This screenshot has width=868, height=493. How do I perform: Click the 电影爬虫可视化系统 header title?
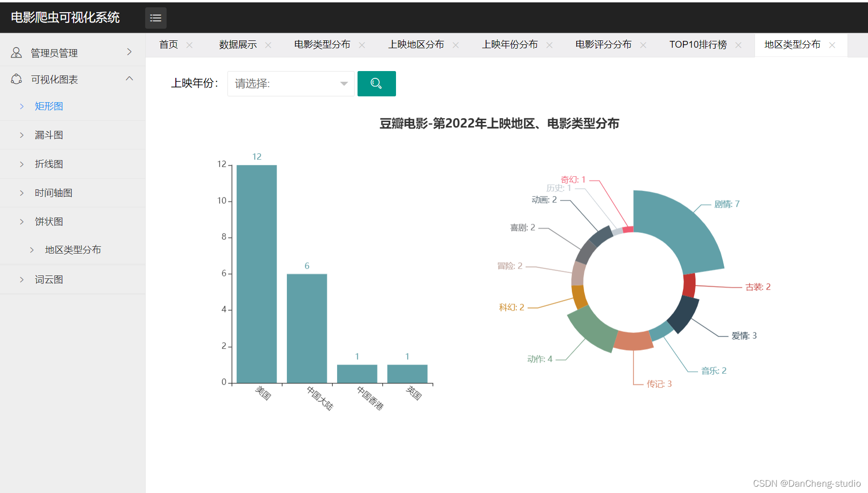(x=65, y=18)
